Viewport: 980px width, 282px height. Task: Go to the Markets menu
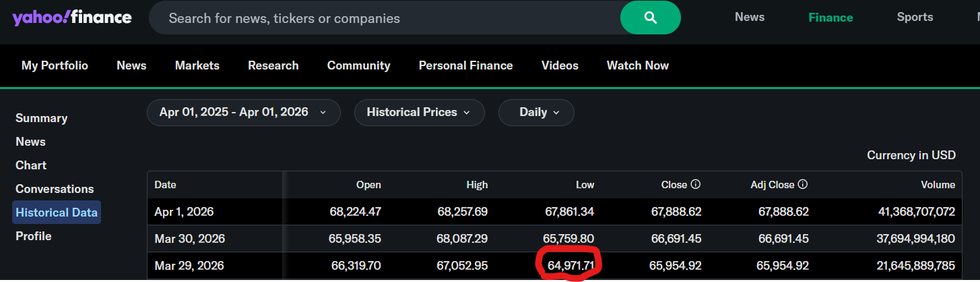(197, 65)
